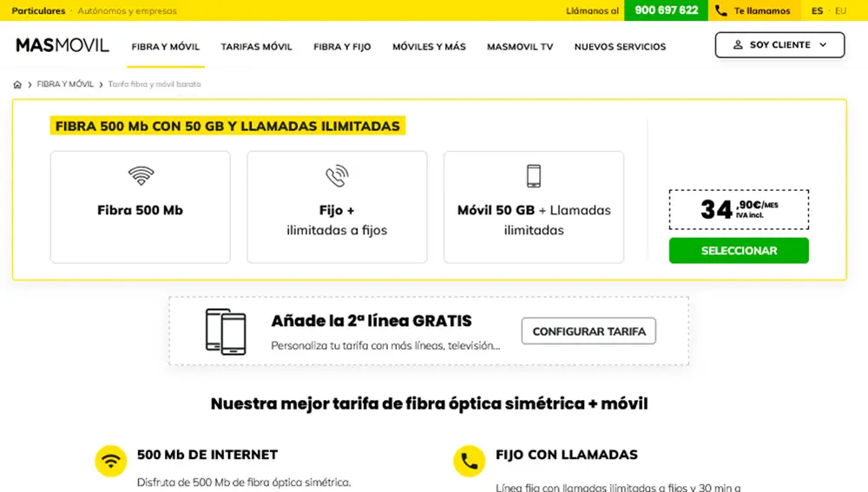
Task: Click the Fibra 500 Mb con 50 GB heading
Action: tap(227, 126)
